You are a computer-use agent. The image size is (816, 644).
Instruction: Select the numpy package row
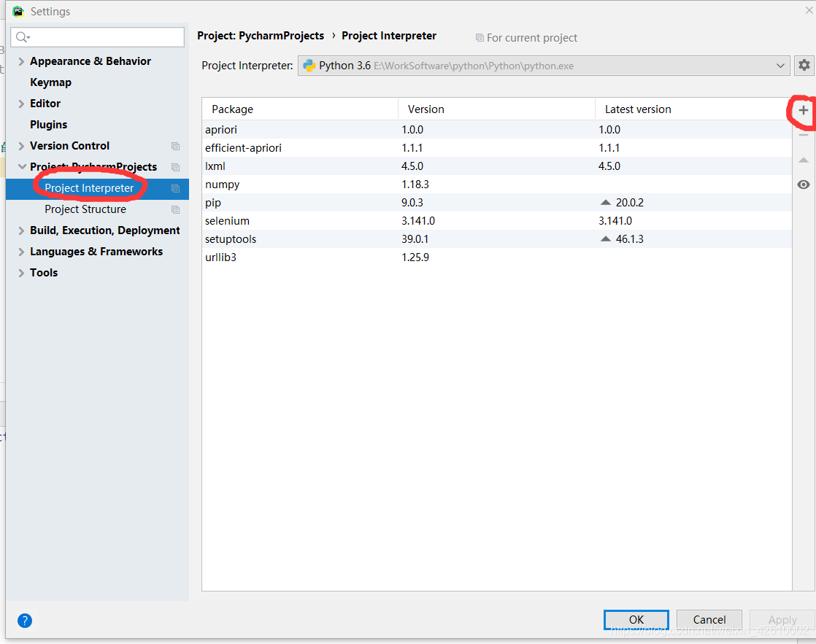[x=497, y=184]
